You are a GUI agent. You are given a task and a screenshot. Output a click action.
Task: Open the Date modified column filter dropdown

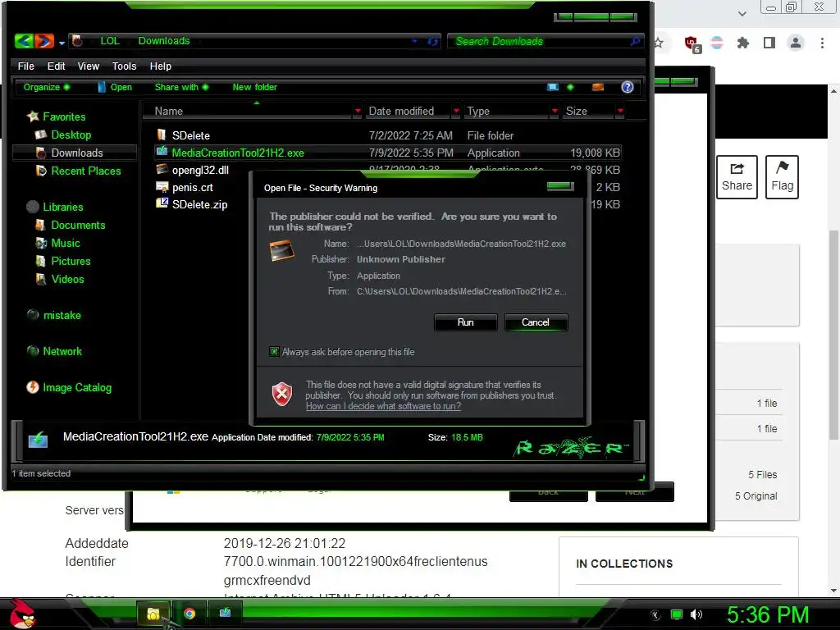click(x=456, y=111)
